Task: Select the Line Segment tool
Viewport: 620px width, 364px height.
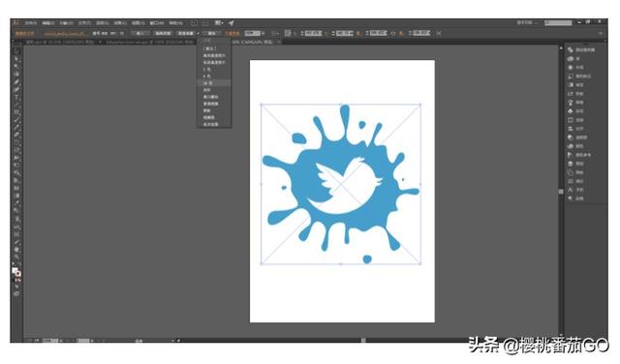Action: [16, 105]
